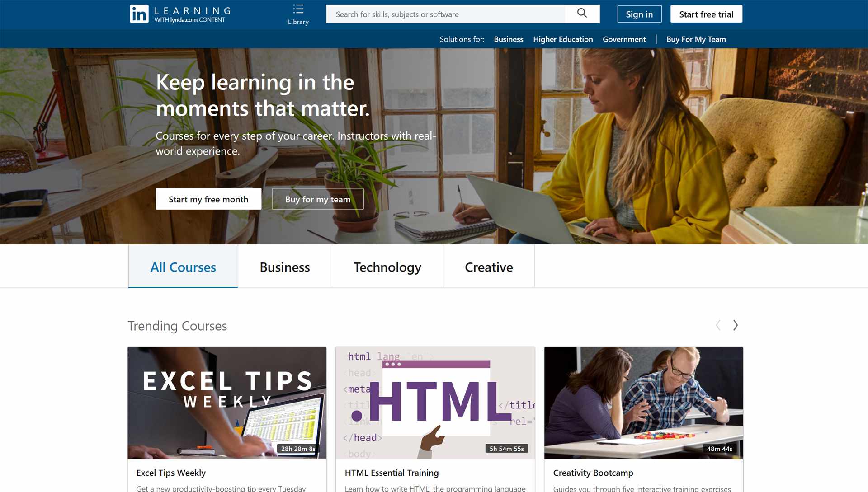This screenshot has width=868, height=492.
Task: Click the Start my free month button
Action: [x=208, y=199]
